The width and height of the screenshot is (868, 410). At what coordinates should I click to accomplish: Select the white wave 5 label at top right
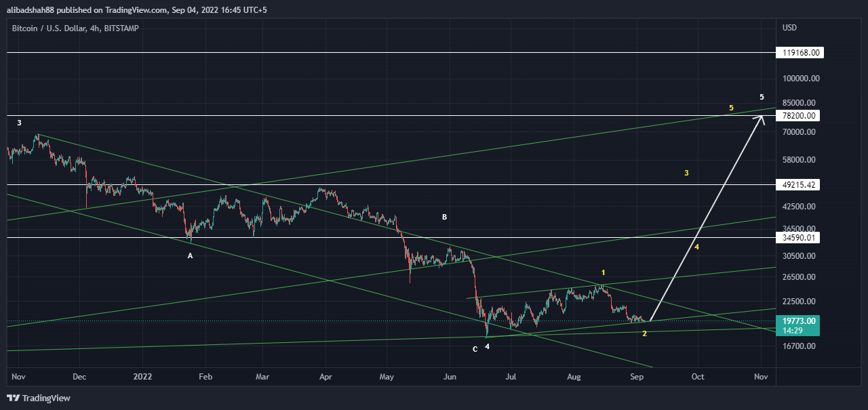pos(762,97)
